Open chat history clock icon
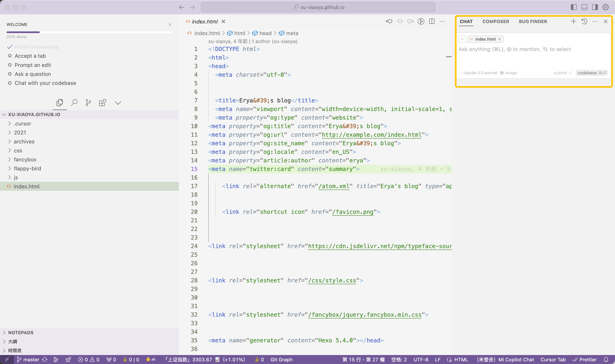Screen dimensions: 615x364 click(584, 22)
